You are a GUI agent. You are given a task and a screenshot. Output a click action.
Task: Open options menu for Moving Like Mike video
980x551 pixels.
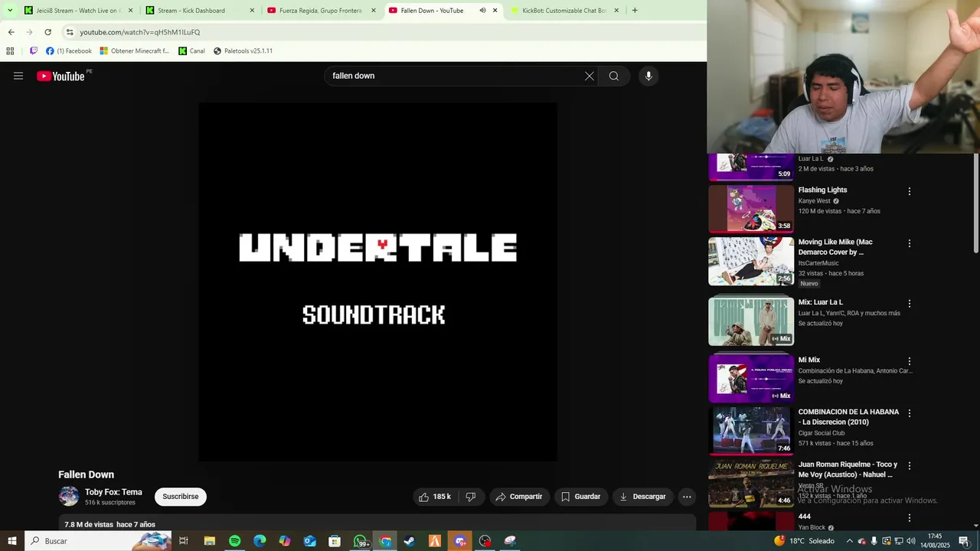pos(910,243)
